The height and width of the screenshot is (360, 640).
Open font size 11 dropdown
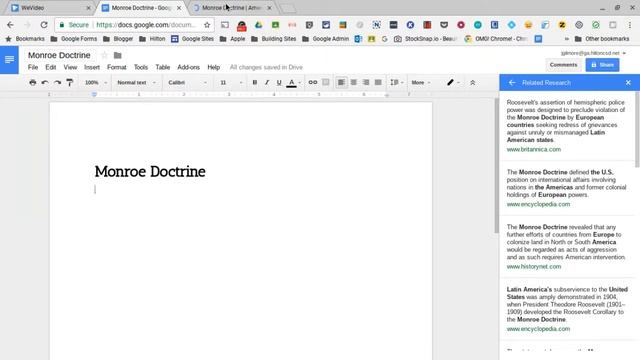click(231, 82)
